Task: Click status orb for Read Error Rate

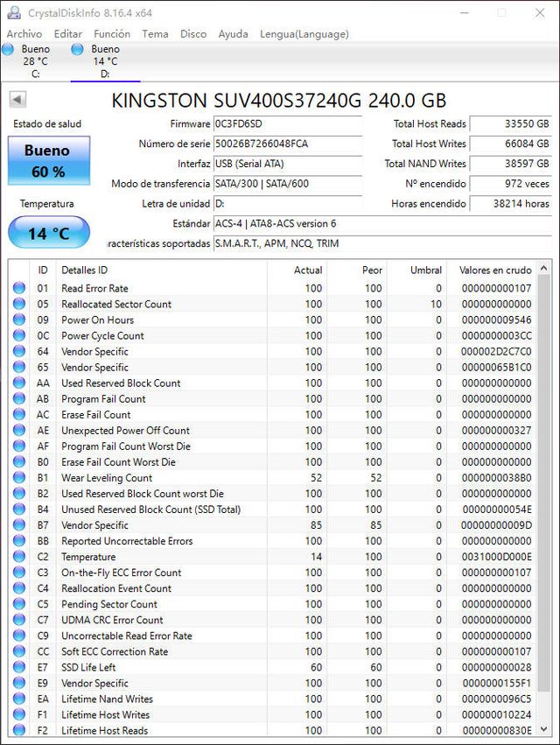Action: [x=19, y=289]
